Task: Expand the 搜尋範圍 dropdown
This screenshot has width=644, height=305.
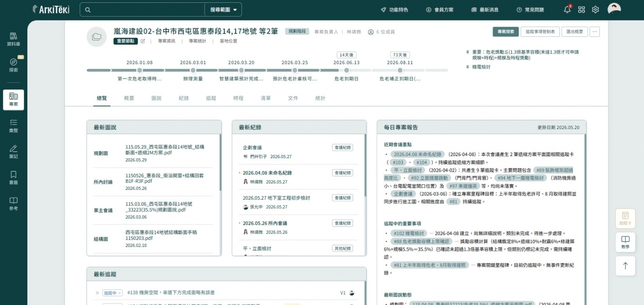Action: [x=223, y=10]
